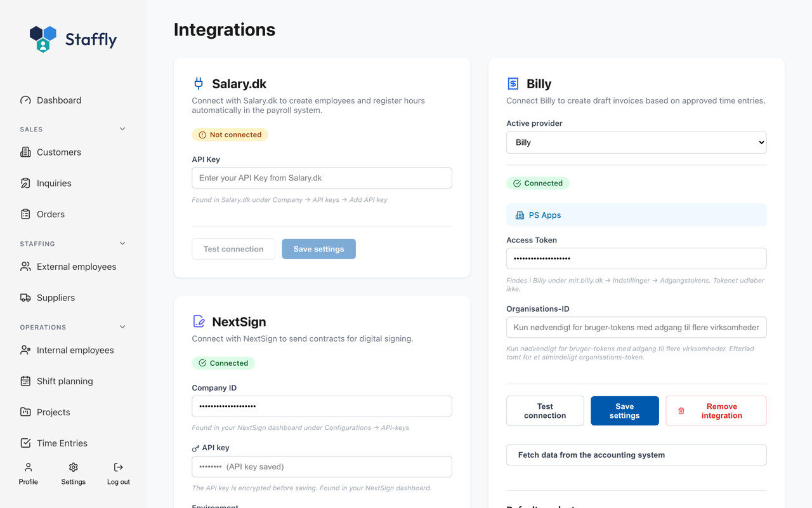The image size is (812, 508).
Task: Save the Billy settings
Action: click(624, 411)
